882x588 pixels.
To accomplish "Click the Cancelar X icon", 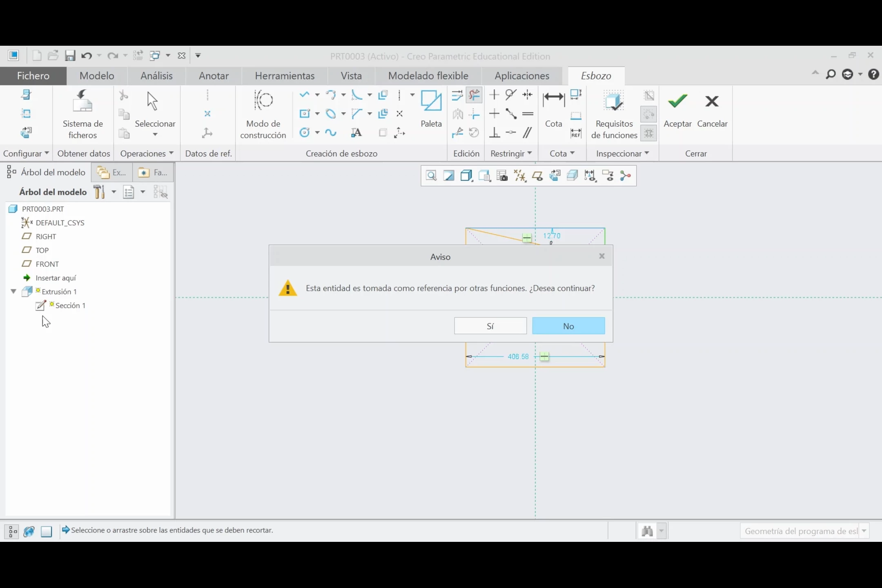I will tap(712, 101).
